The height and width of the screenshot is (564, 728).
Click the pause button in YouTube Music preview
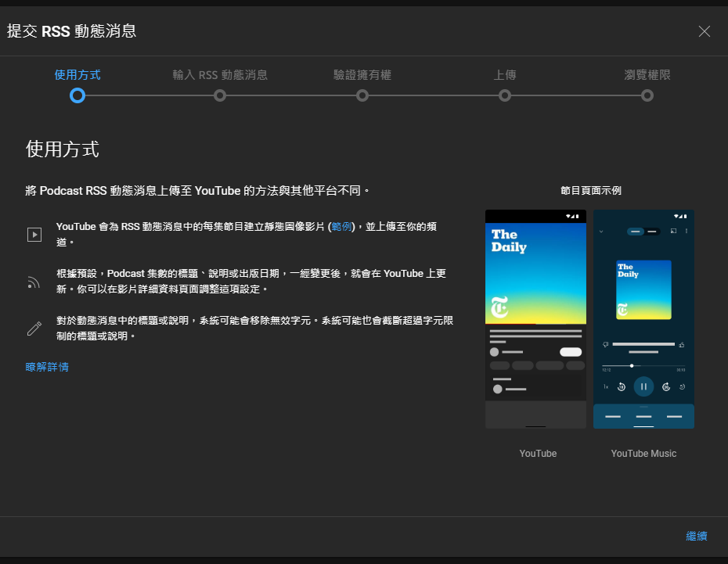click(x=643, y=386)
